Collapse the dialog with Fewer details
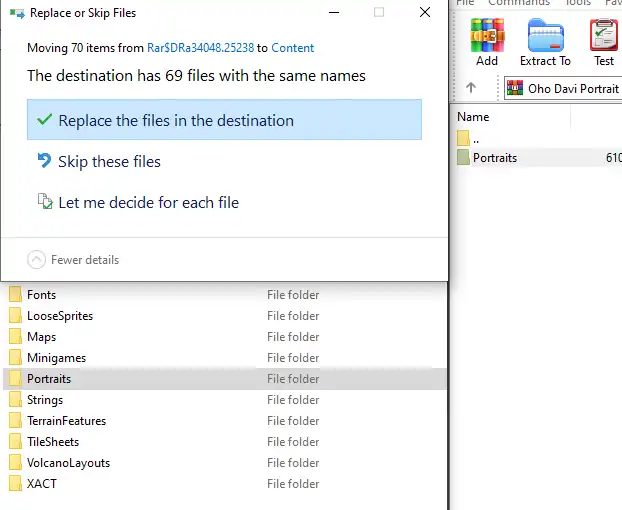This screenshot has width=622, height=510. (x=84, y=260)
